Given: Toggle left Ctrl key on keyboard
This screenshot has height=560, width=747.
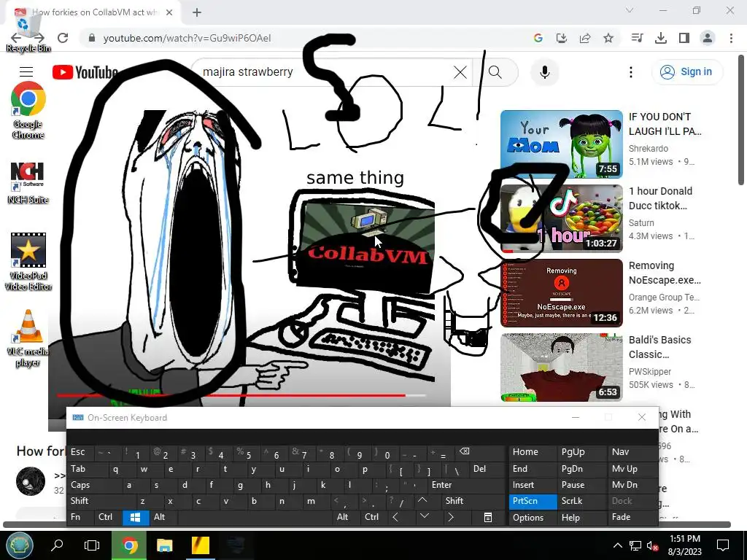Looking at the screenshot, I should pyautogui.click(x=108, y=517).
